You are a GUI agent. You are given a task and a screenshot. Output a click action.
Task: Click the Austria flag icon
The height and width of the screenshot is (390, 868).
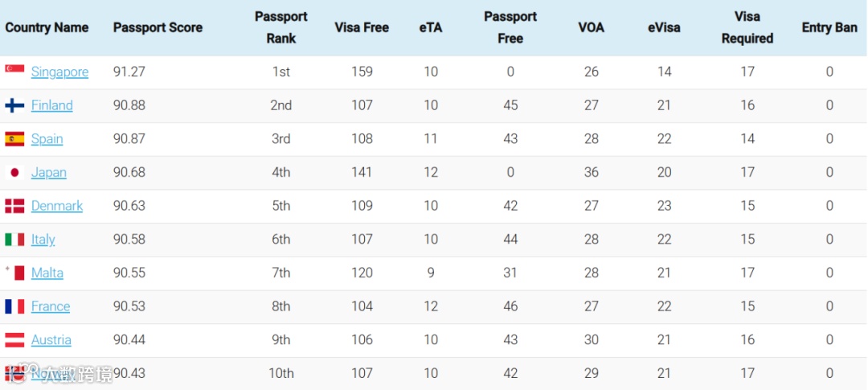[x=14, y=339]
